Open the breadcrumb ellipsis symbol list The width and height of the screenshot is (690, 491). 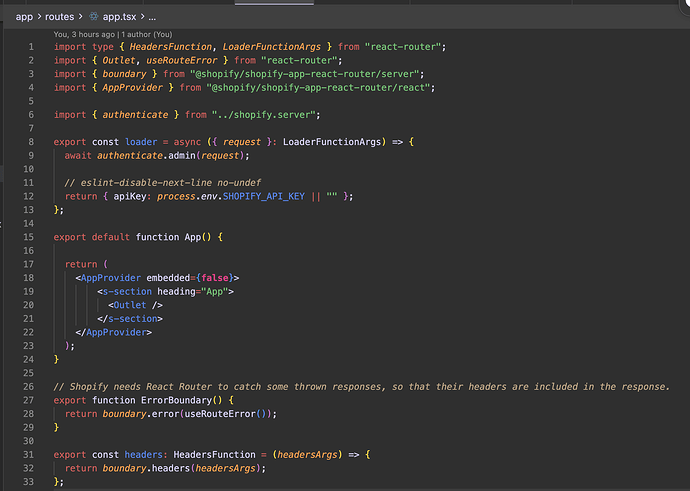pos(152,17)
